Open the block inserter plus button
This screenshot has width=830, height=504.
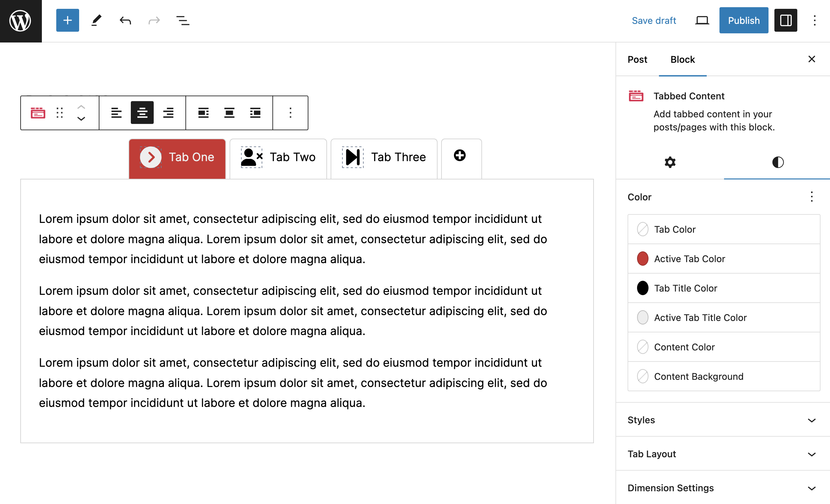[67, 21]
